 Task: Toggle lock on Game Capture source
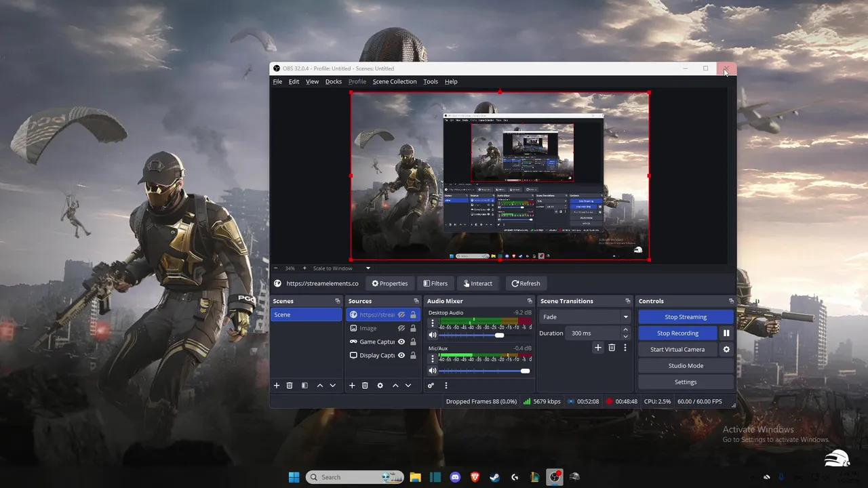pyautogui.click(x=413, y=342)
